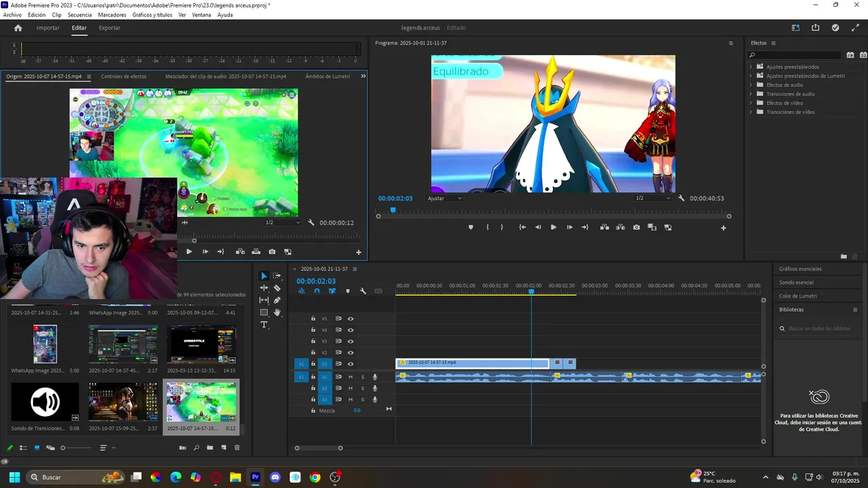Open Program monitor playback resolution dropdown
Image resolution: width=868 pixels, height=488 pixels.
[652, 198]
